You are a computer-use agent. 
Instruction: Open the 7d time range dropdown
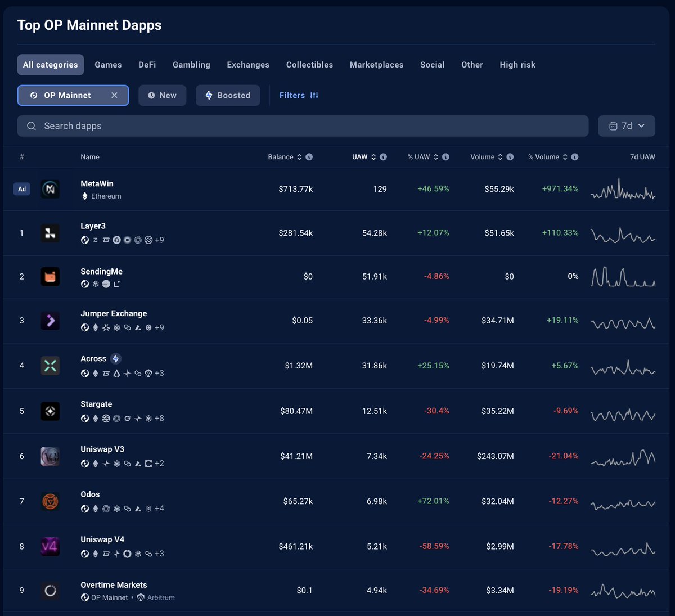(x=627, y=126)
